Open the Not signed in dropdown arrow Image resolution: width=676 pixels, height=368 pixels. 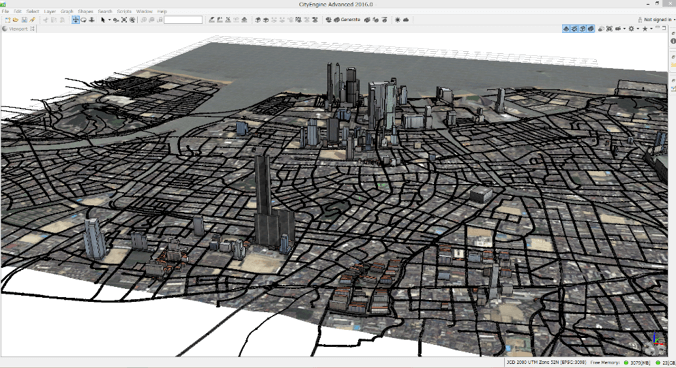pyautogui.click(x=674, y=20)
